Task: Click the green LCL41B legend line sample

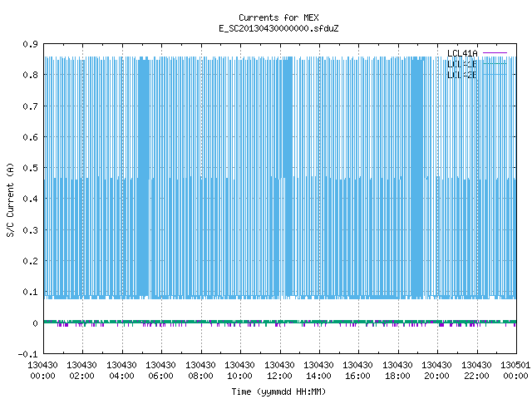Action: [x=495, y=63]
